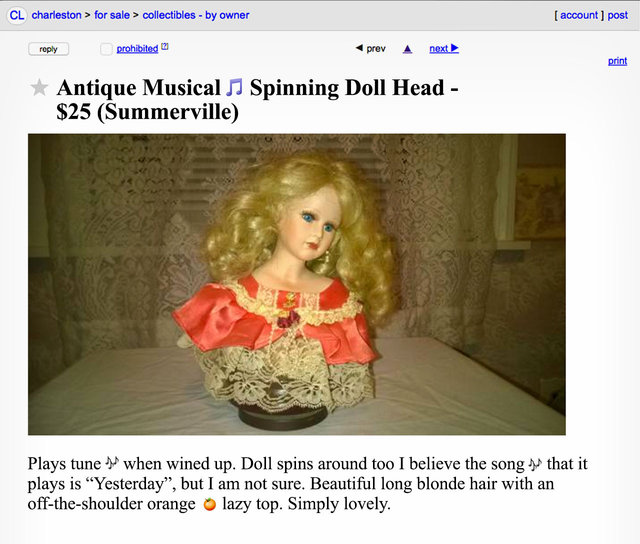
Task: Click the prev left arrow icon
Action: [x=359, y=48]
